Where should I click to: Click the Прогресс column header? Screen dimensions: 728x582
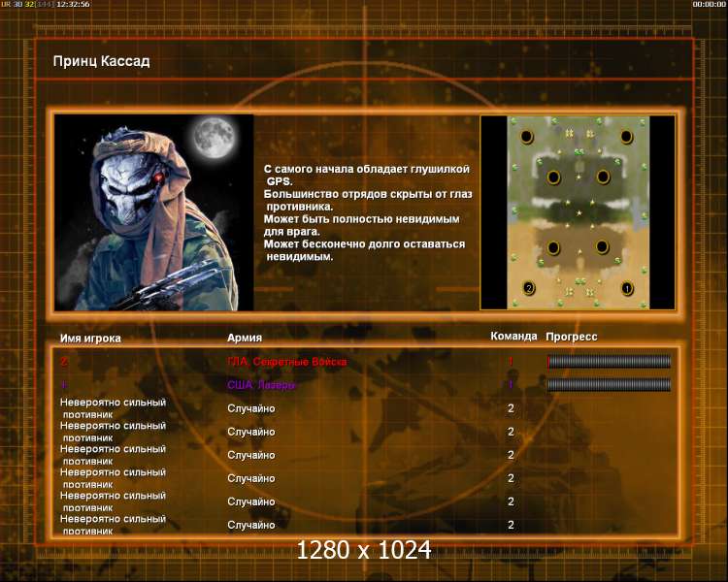click(572, 337)
